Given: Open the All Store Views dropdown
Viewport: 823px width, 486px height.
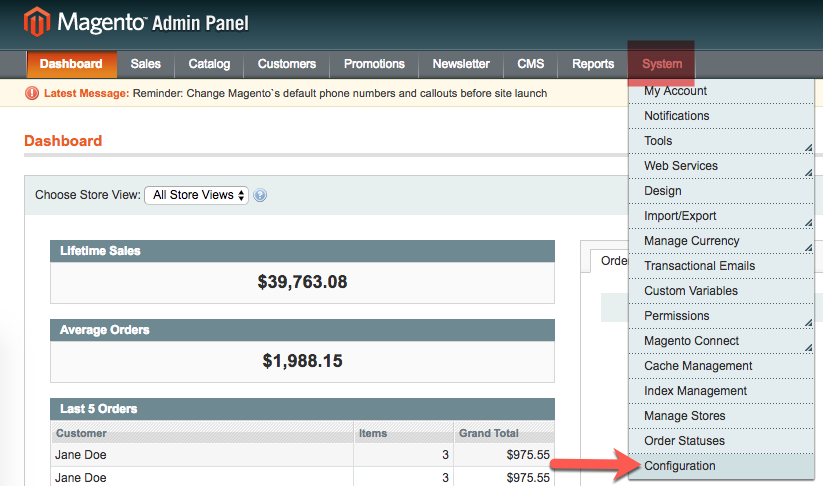Looking at the screenshot, I should click(x=196, y=195).
